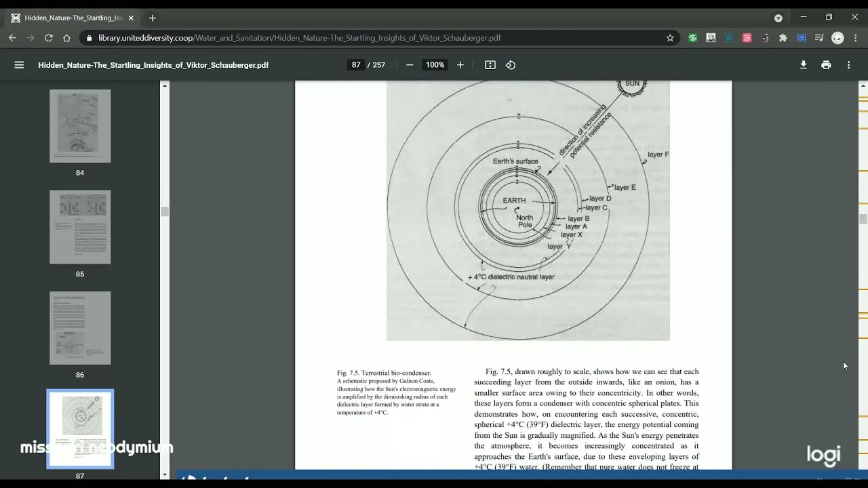This screenshot has height=488, width=868.
Task: Go back to the previous page in browser
Action: point(12,38)
